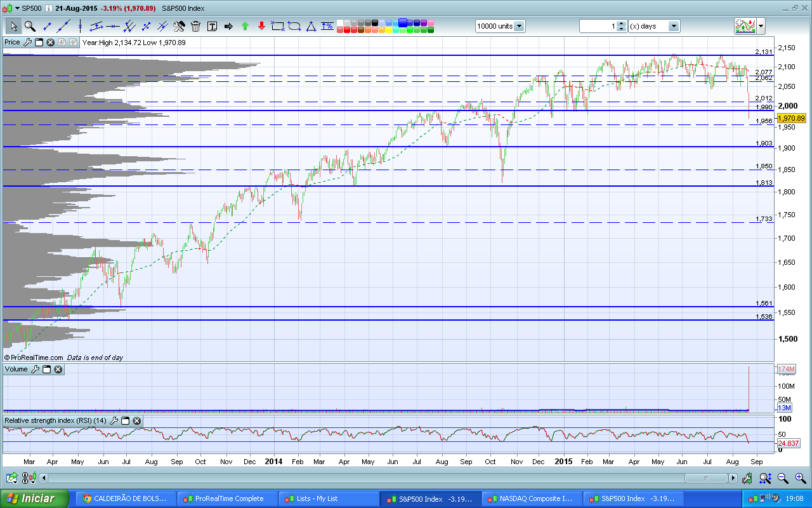
Task: Click the 21-Aug-2015 date in title bar
Action: (76, 8)
